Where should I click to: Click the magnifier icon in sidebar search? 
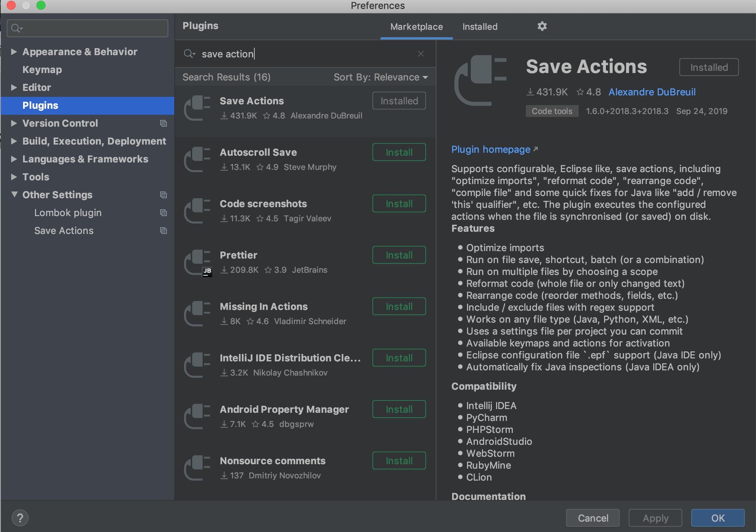coord(16,28)
